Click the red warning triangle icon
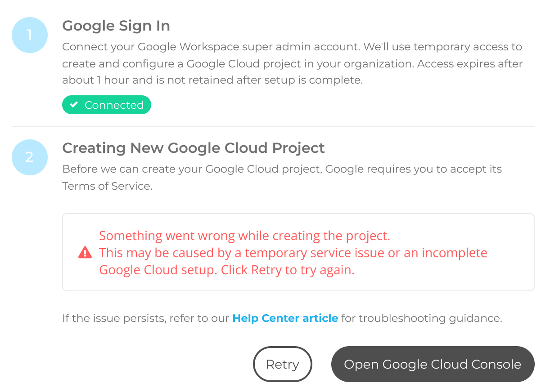Viewport: 541px width, 392px height. (x=85, y=253)
